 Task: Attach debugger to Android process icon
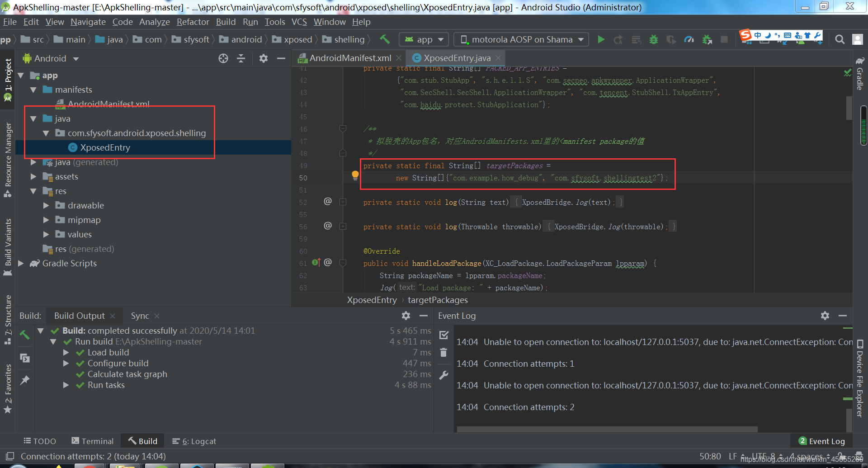click(x=707, y=40)
